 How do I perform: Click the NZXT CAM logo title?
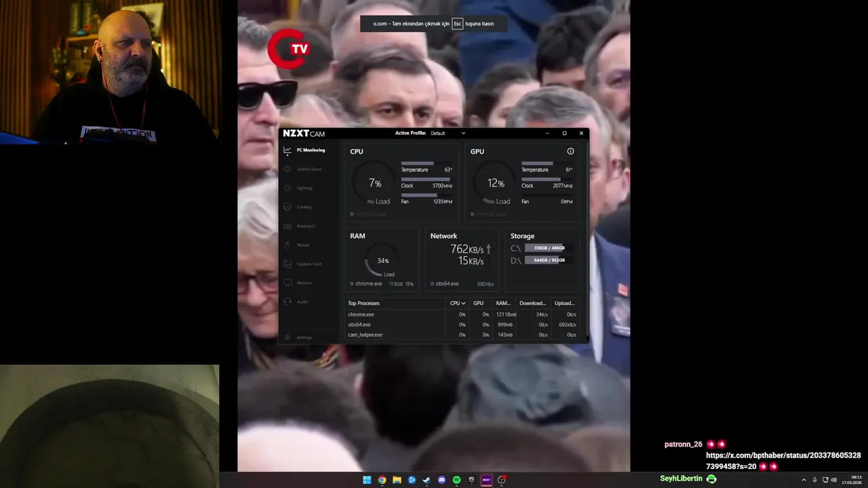304,134
